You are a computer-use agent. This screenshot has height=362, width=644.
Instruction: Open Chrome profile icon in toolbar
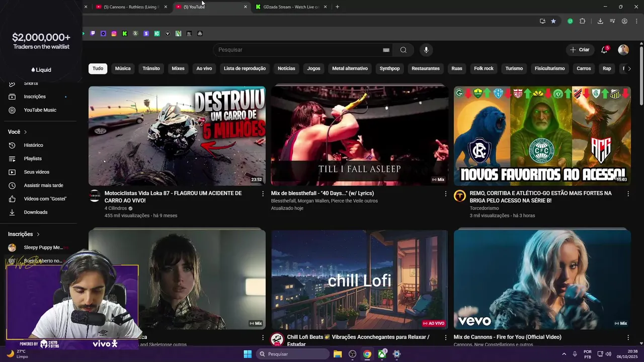point(624,21)
